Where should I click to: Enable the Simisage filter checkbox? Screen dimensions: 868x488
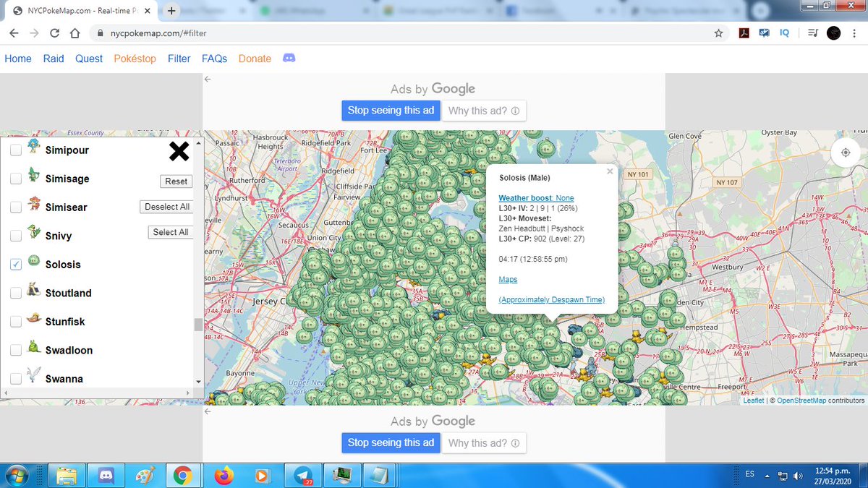15,179
